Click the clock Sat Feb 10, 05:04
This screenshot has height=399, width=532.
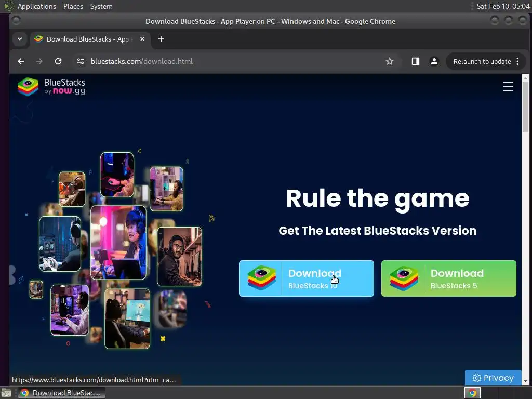coord(503,6)
